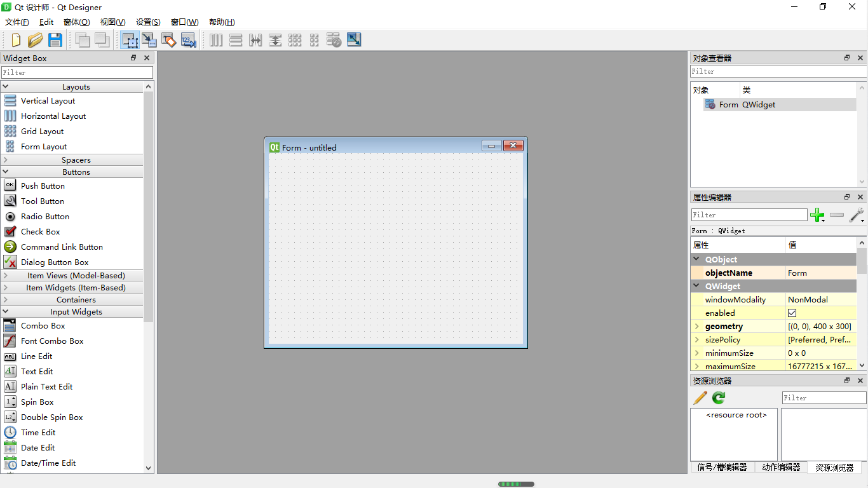This screenshot has height=488, width=868.
Task: Click the pencil edit resources icon
Action: (700, 398)
